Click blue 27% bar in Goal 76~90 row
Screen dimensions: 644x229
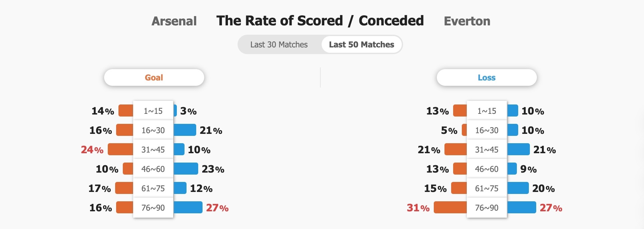click(188, 207)
